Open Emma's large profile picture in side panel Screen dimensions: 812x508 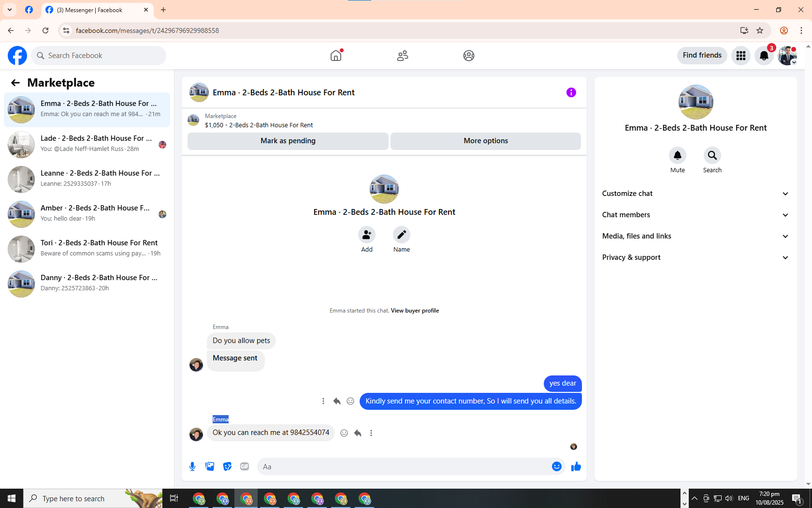coord(696,102)
